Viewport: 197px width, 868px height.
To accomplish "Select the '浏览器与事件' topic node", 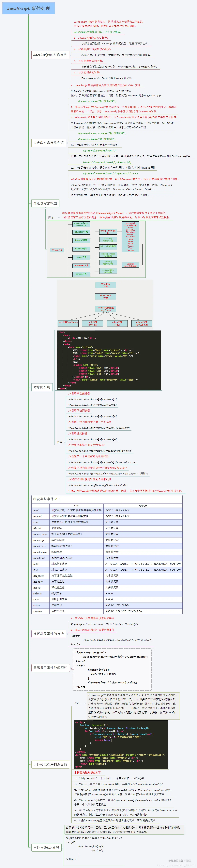I will (x=43, y=499).
